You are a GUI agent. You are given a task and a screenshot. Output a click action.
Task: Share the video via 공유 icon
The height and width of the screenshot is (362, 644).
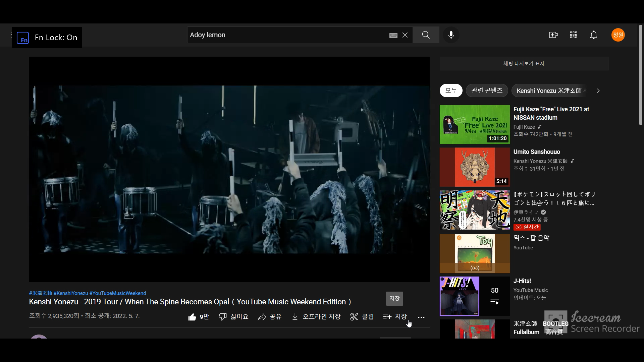pyautogui.click(x=270, y=317)
